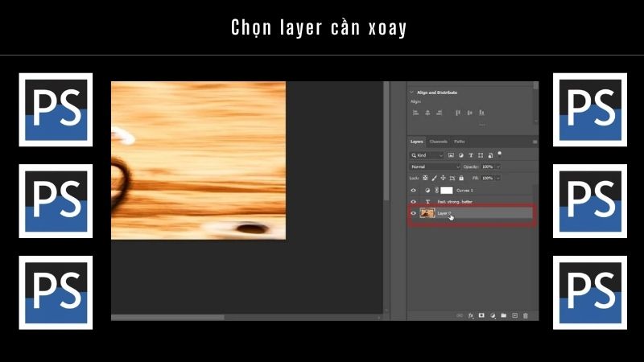Create new fill or adjustment layer icon
This screenshot has width=644, height=362.
coord(493,315)
